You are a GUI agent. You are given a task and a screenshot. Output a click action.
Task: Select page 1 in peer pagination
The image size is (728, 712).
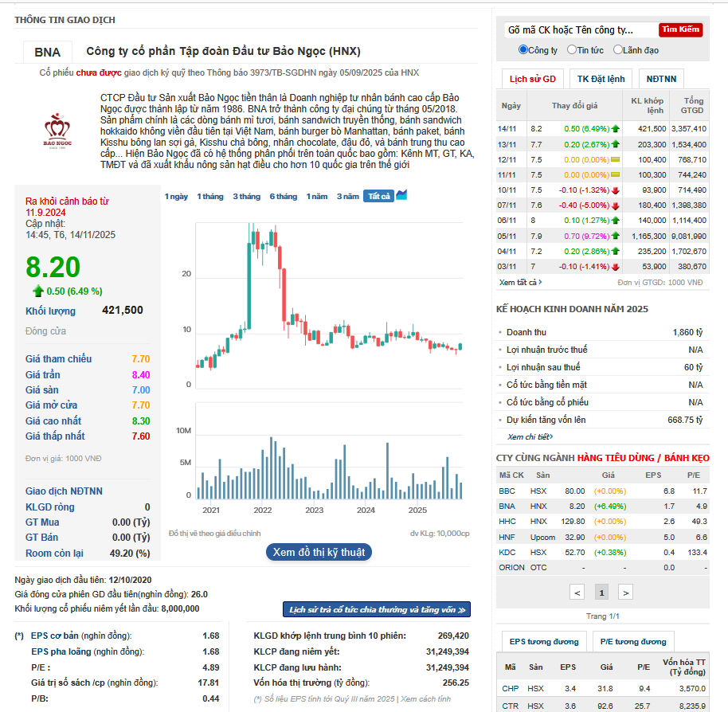pos(601,593)
